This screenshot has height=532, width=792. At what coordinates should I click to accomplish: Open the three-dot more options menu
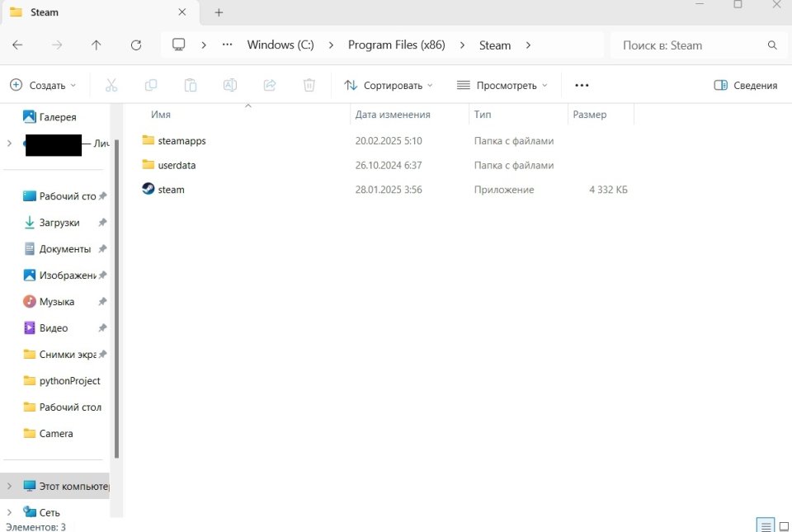[x=582, y=85]
